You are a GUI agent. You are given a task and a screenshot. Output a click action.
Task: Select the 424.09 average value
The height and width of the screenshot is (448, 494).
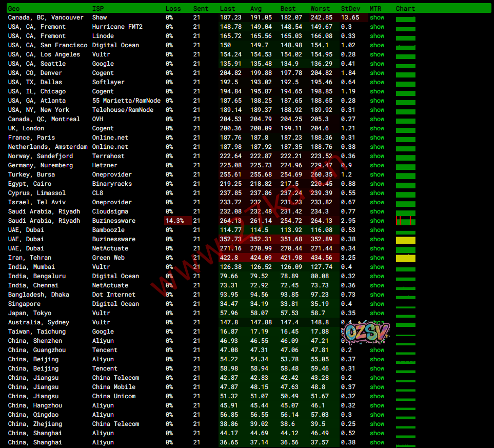coord(261,258)
